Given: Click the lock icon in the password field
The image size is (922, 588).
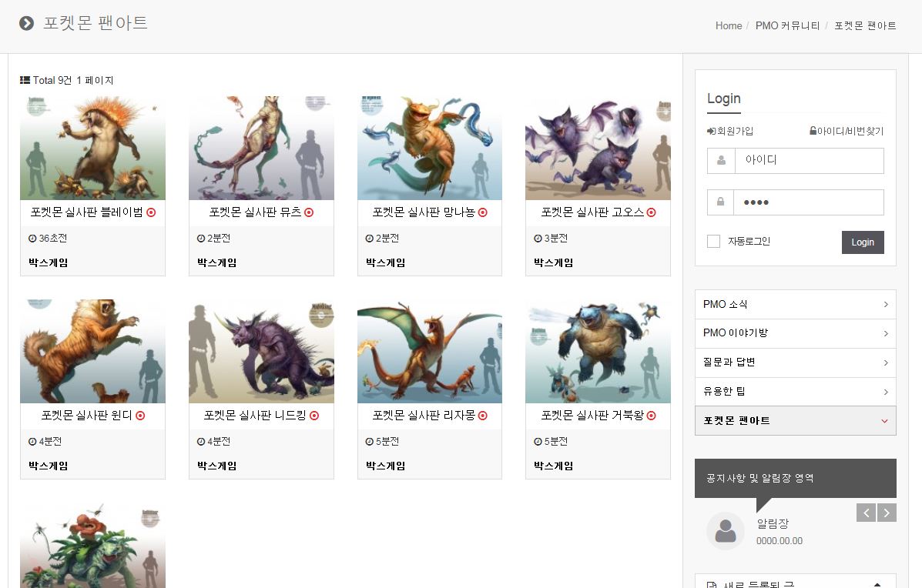Looking at the screenshot, I should tap(720, 202).
